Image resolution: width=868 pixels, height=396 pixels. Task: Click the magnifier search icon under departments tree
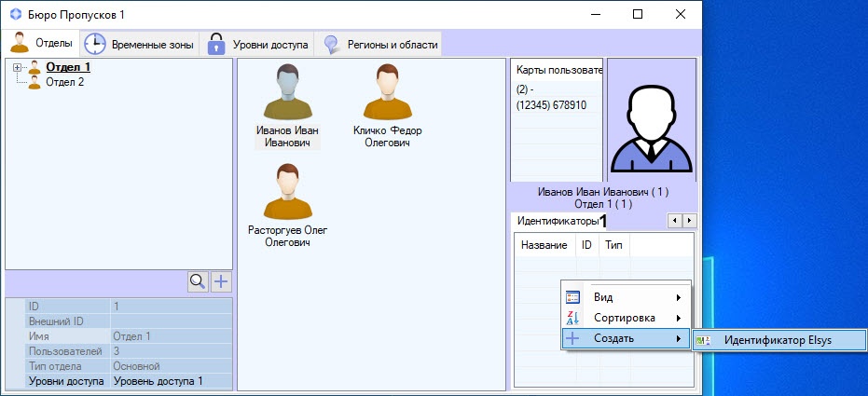(198, 281)
